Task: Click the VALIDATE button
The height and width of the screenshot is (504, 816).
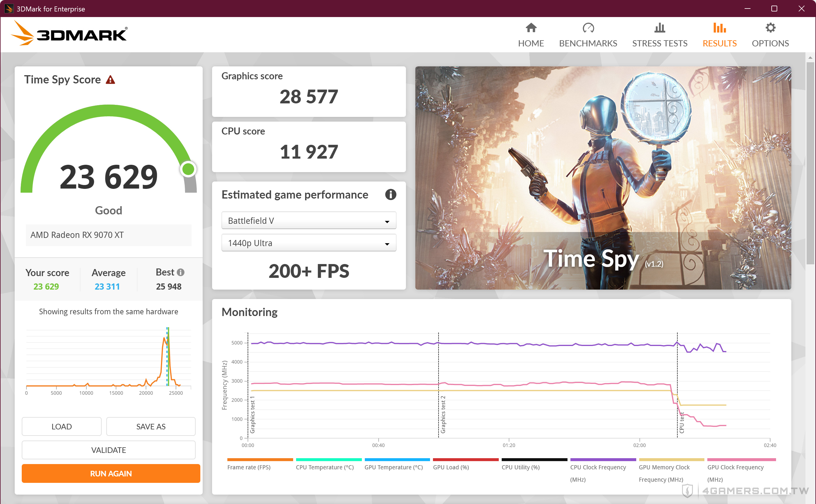Action: coord(108,450)
